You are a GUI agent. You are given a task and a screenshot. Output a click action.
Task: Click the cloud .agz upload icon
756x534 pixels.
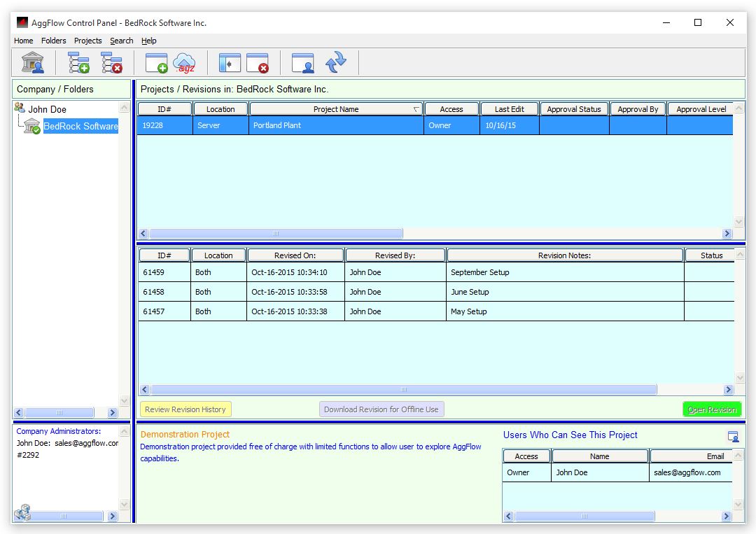[184, 62]
